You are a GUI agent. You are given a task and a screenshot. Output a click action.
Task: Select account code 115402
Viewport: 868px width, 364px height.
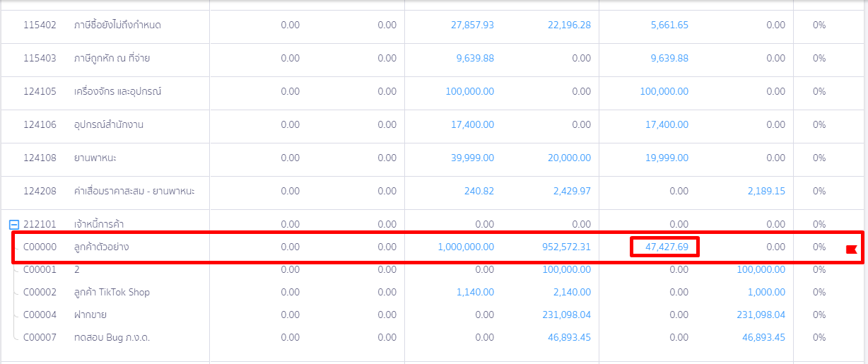[40, 25]
